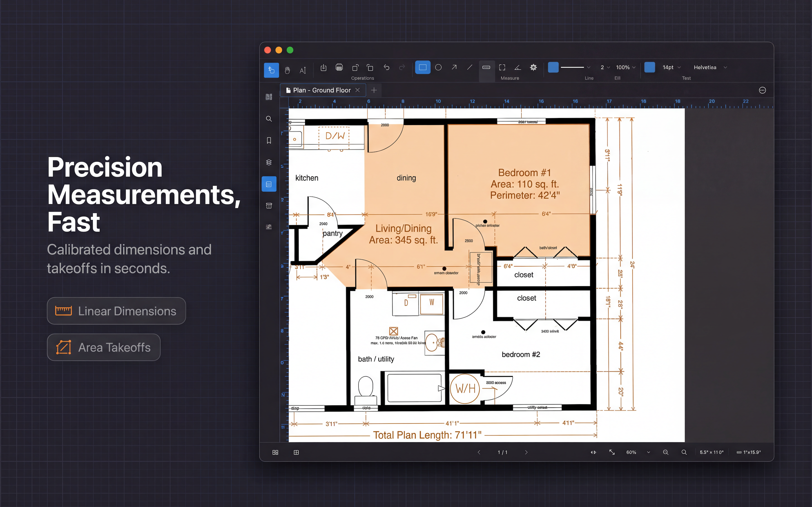Toggle the thumbnail grid view

(x=275, y=452)
